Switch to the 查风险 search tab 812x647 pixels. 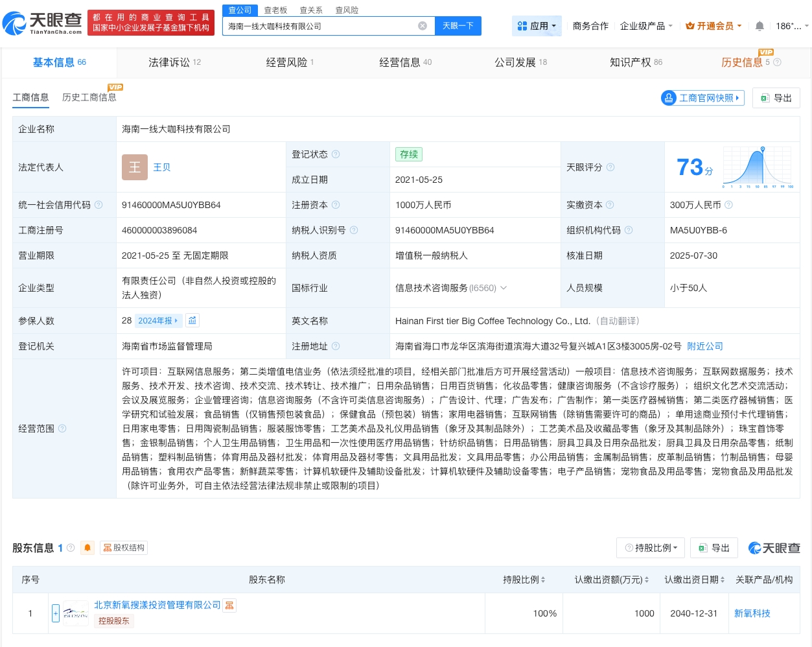[347, 10]
